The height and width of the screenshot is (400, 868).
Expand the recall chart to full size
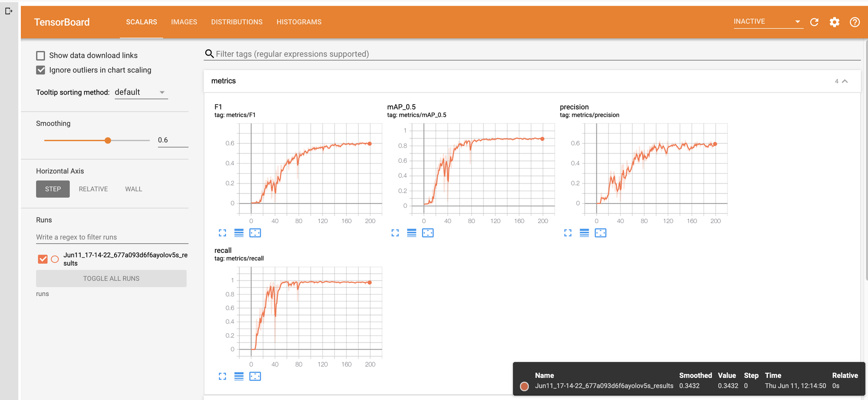click(x=222, y=376)
